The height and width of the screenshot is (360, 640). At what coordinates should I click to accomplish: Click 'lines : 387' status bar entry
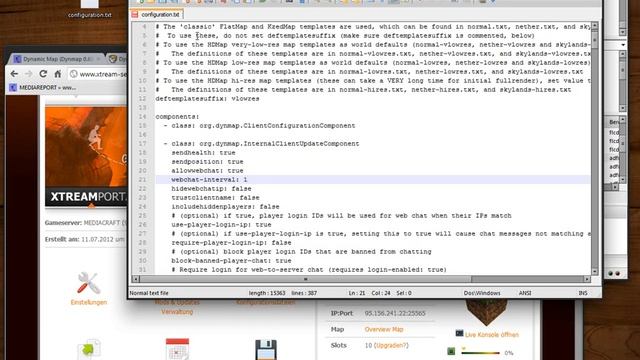[x=304, y=293]
